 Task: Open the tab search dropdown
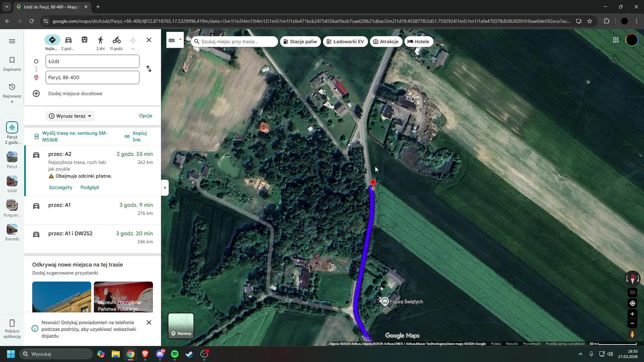pos(7,7)
